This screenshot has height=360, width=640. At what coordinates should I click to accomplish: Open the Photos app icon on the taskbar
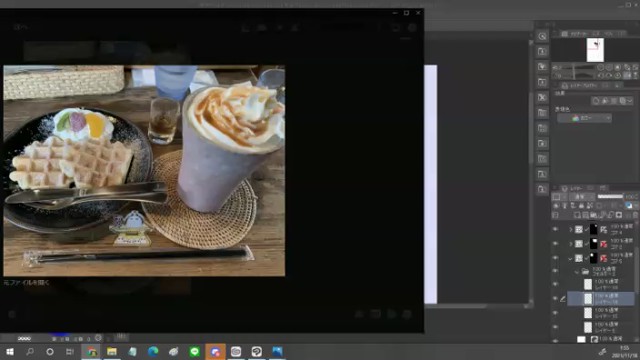tap(277, 351)
